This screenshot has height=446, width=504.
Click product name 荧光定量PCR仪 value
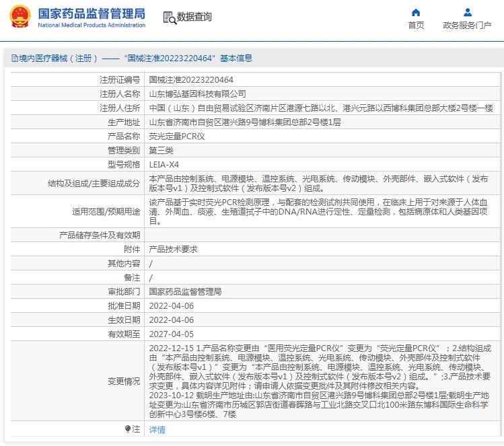(x=176, y=137)
